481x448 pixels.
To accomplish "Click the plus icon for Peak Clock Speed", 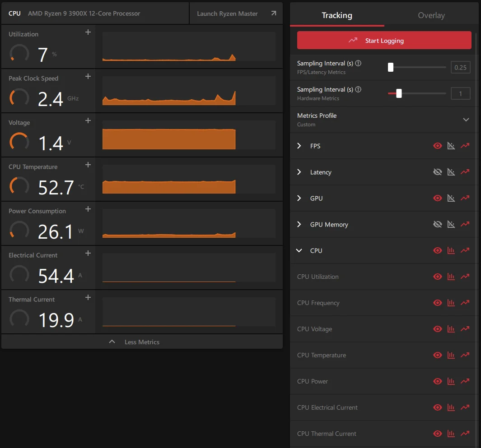I will click(x=88, y=76).
